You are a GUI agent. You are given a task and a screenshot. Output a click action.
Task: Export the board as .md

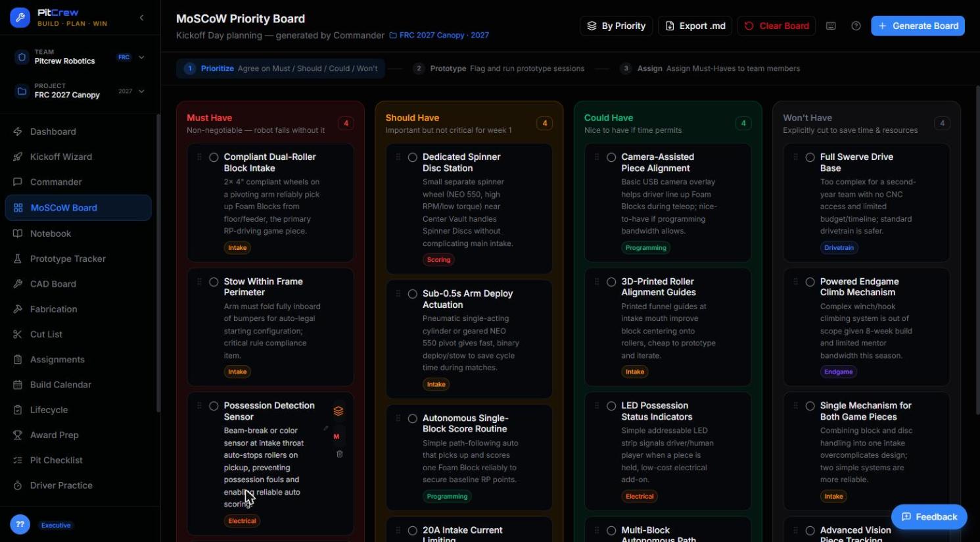(695, 26)
